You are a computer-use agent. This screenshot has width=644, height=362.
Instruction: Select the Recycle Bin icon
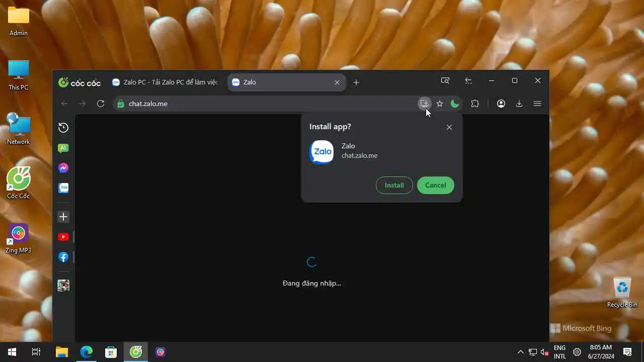coord(622,292)
